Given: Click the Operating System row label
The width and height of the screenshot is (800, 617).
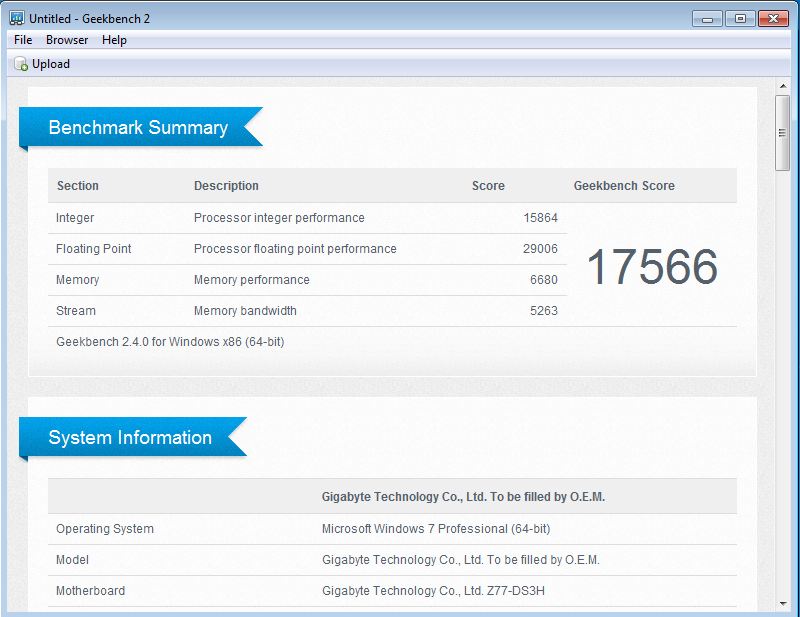Looking at the screenshot, I should point(105,529).
